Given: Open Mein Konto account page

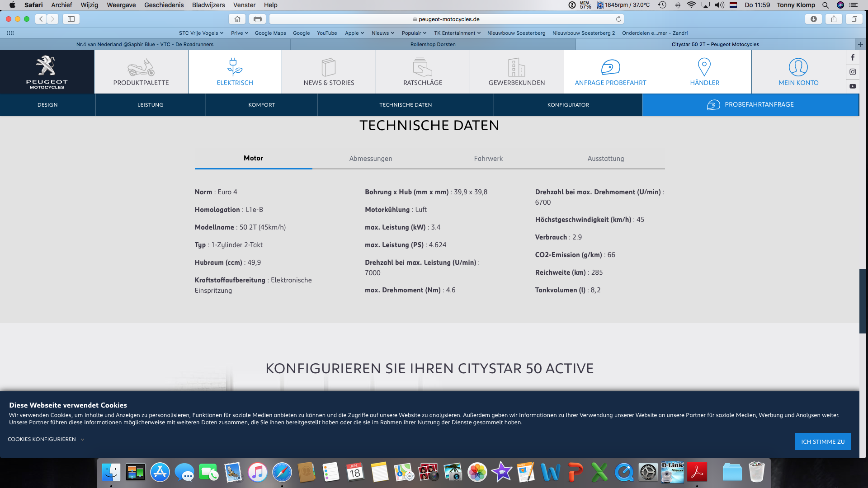Looking at the screenshot, I should (798, 72).
